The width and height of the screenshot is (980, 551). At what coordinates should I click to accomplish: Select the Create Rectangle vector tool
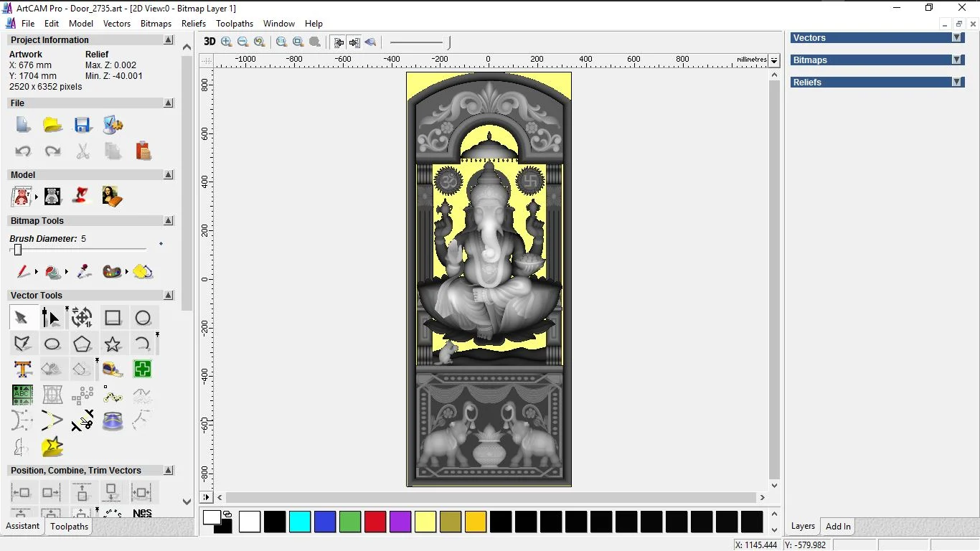click(x=113, y=318)
